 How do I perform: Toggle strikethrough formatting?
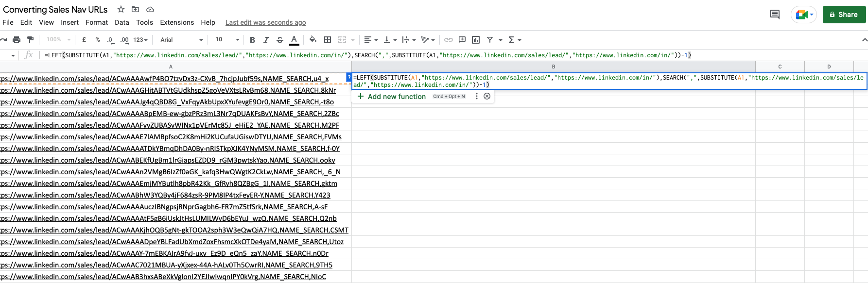pyautogui.click(x=280, y=40)
